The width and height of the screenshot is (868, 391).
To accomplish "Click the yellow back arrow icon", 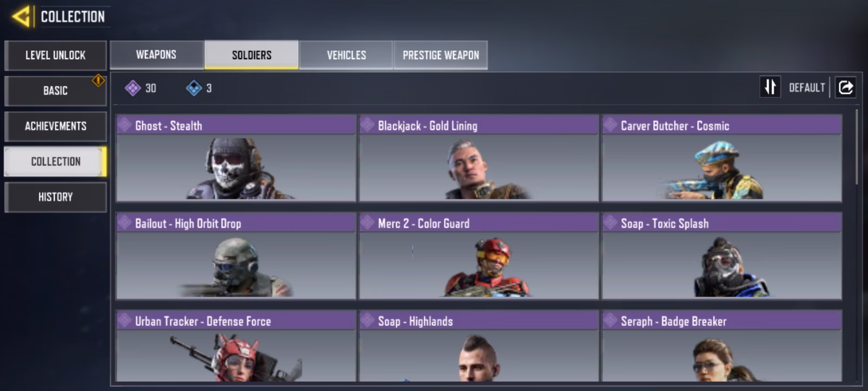I will click(x=21, y=16).
